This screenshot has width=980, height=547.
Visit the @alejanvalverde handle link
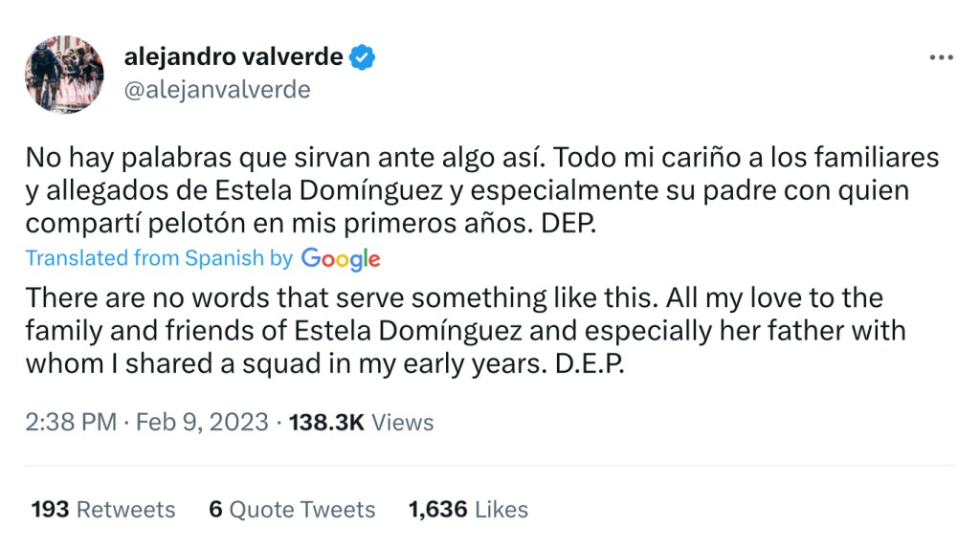coord(217,90)
